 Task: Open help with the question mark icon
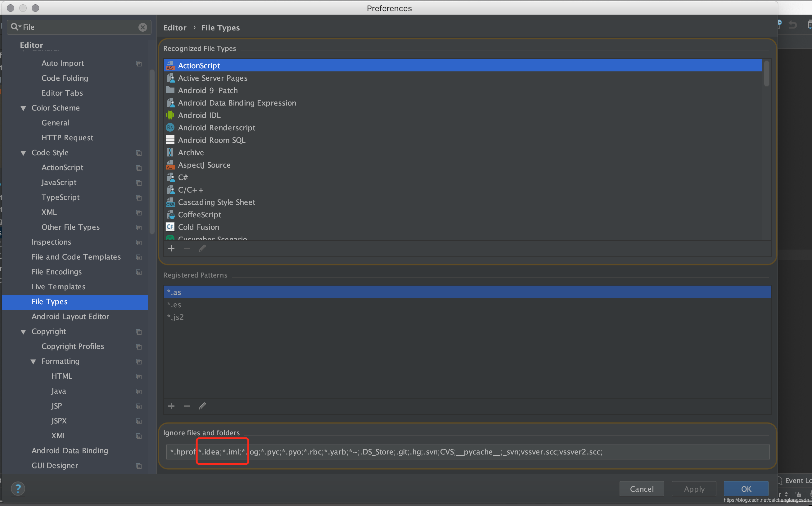(x=18, y=489)
